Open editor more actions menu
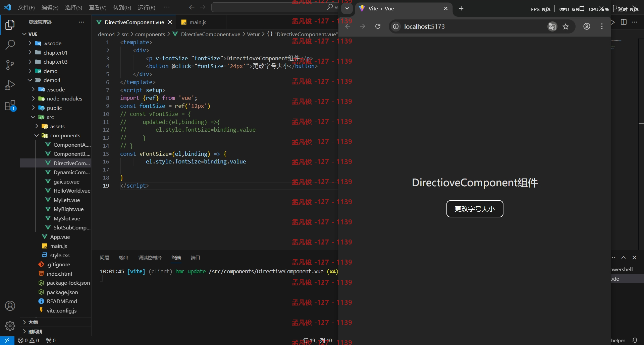 (x=634, y=22)
